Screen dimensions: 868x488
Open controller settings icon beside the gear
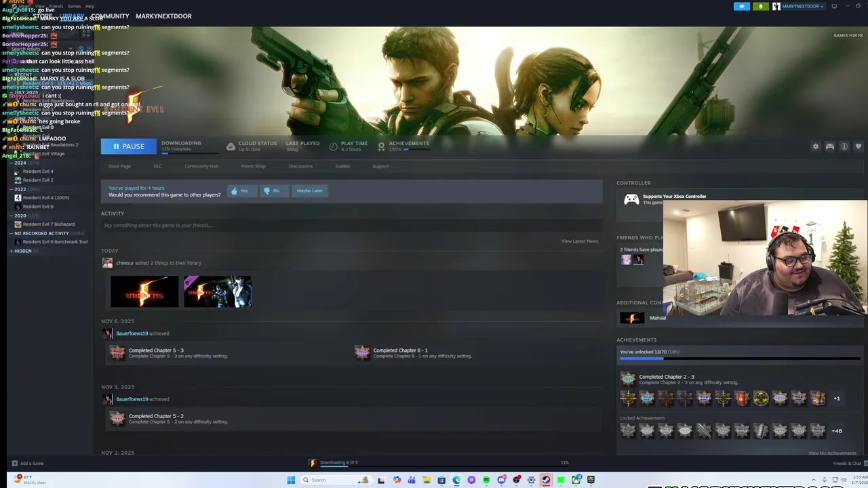(x=829, y=146)
